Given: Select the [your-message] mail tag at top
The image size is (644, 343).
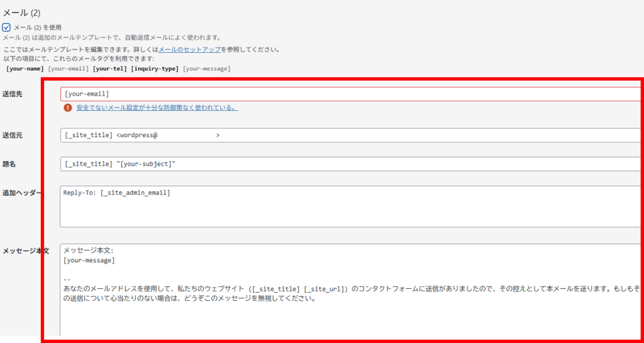Looking at the screenshot, I should pyautogui.click(x=206, y=69).
